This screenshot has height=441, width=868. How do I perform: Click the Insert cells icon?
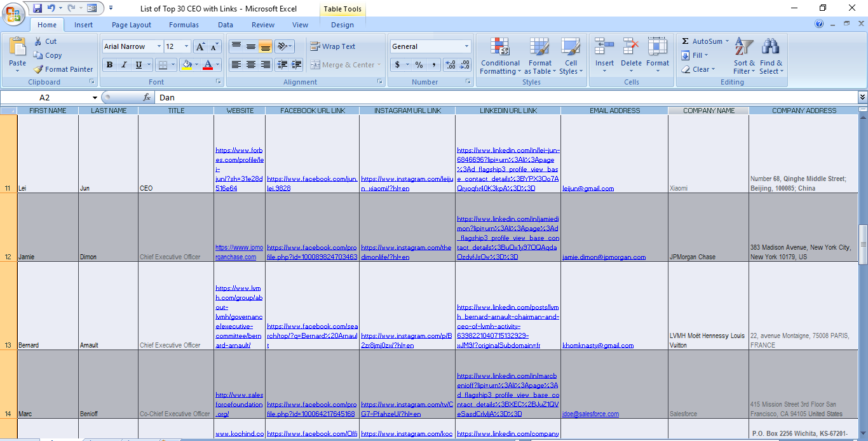[604, 47]
